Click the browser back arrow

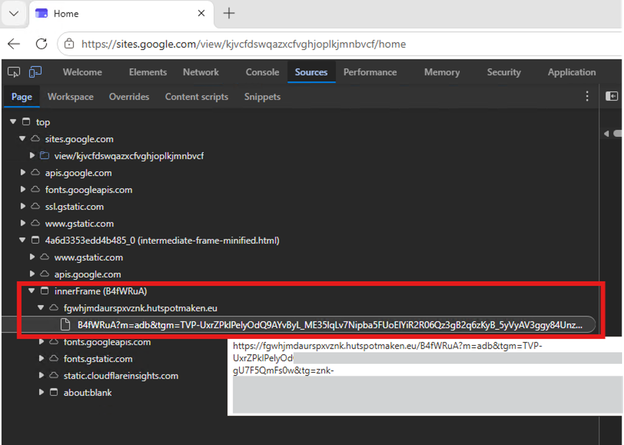pyautogui.click(x=14, y=44)
